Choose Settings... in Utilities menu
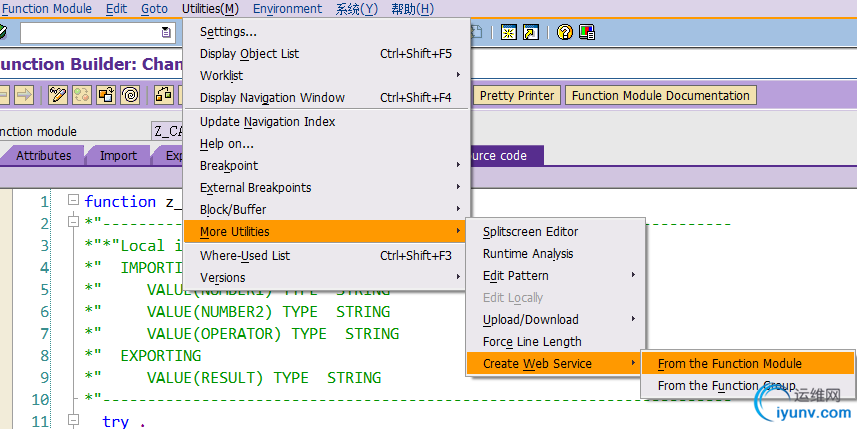 (x=326, y=32)
